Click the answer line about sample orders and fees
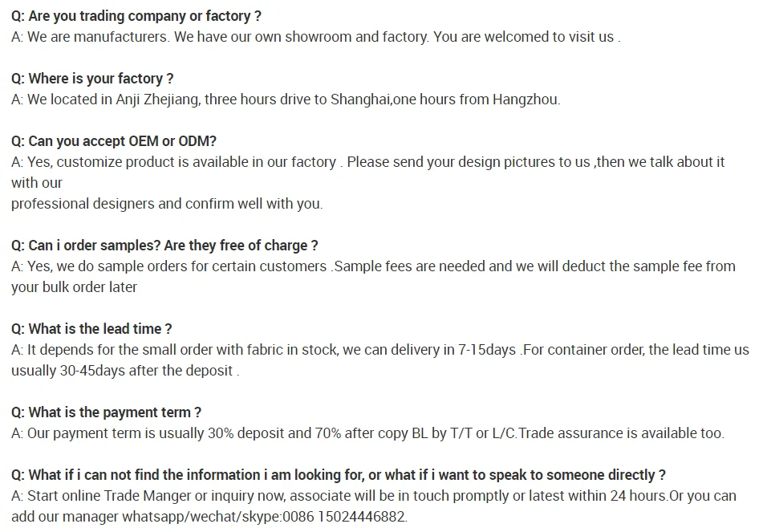Image resolution: width=767 pixels, height=532 pixels. pyautogui.click(x=373, y=266)
